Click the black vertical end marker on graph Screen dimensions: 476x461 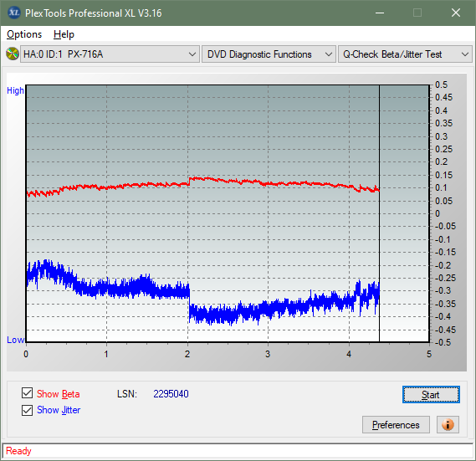tap(379, 213)
